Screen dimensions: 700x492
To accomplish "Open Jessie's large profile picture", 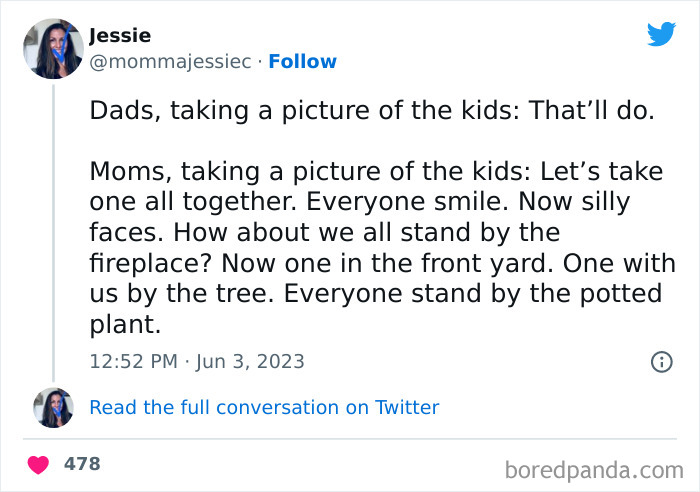I will (53, 48).
